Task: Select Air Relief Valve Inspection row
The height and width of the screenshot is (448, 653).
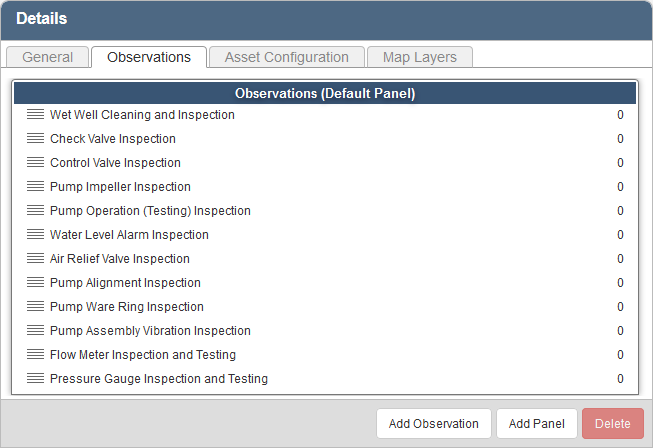Action: click(x=120, y=259)
